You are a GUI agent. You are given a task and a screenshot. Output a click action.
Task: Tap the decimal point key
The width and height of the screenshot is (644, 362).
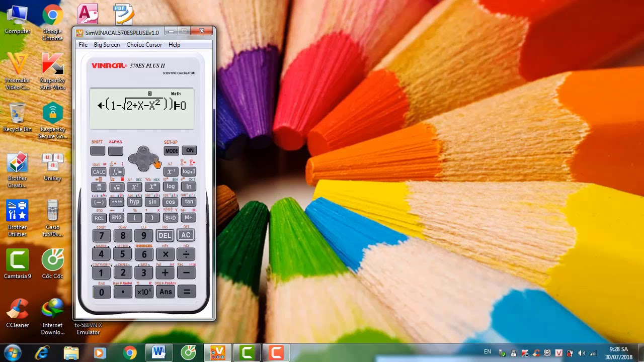tap(123, 292)
